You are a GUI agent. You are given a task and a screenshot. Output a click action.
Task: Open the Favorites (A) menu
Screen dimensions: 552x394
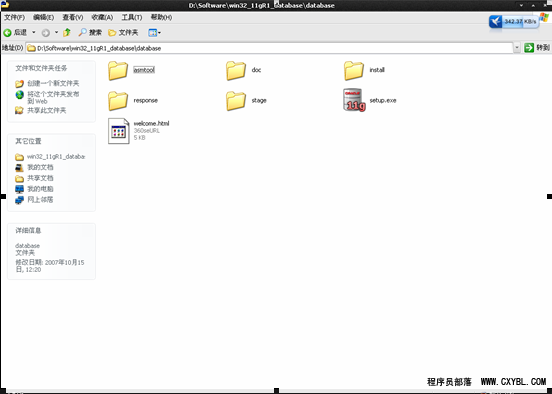[102, 17]
